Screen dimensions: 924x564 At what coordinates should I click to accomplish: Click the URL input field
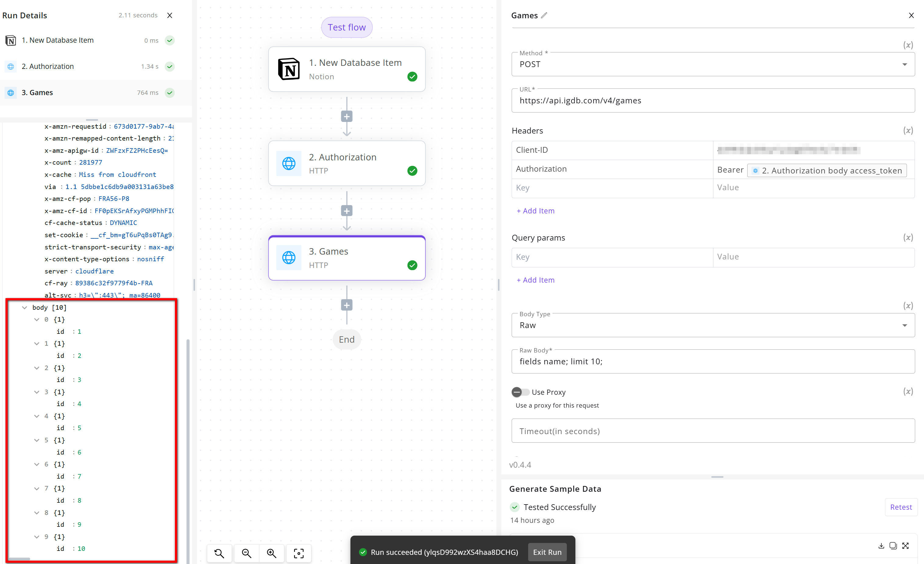(713, 101)
